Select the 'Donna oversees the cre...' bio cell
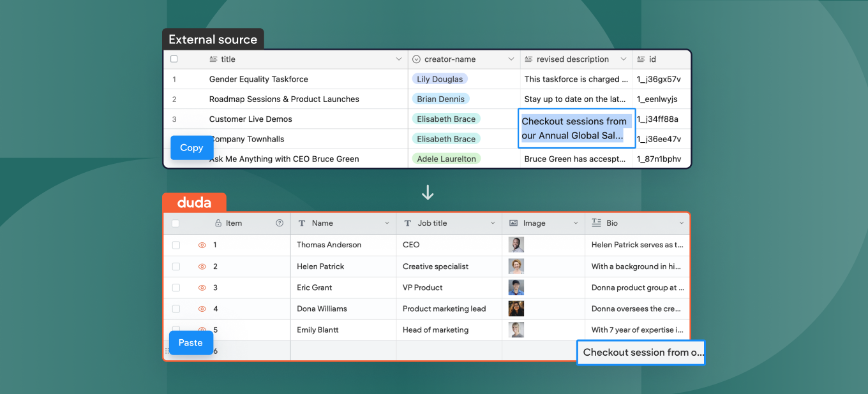868x394 pixels. 638,309
